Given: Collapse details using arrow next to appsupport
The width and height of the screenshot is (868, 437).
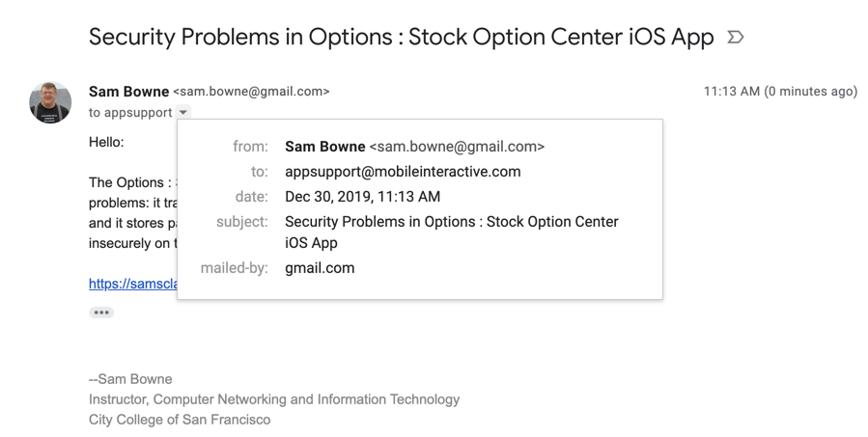Looking at the screenshot, I should pos(183,113).
